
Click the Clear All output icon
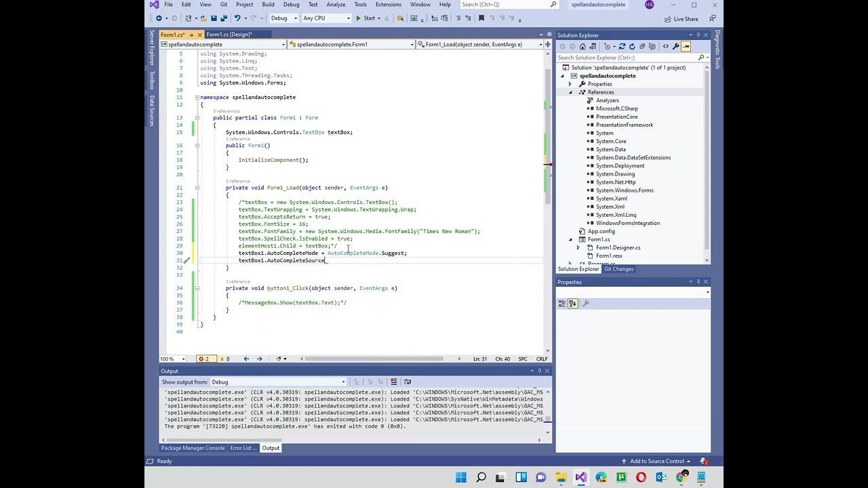(x=393, y=382)
